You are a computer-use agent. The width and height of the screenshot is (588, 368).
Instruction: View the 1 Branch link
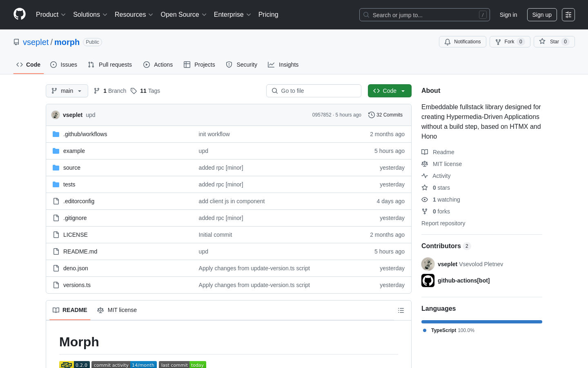point(110,91)
